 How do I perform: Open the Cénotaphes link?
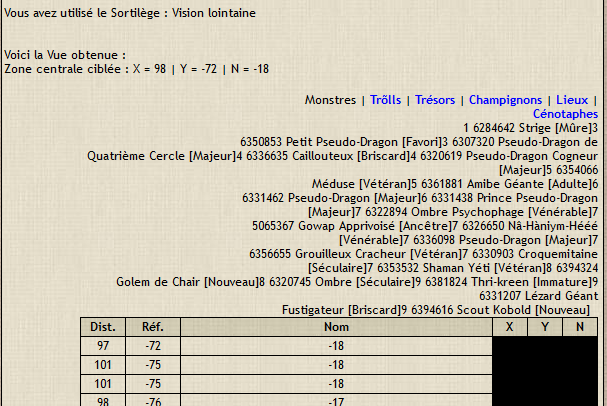(x=565, y=114)
